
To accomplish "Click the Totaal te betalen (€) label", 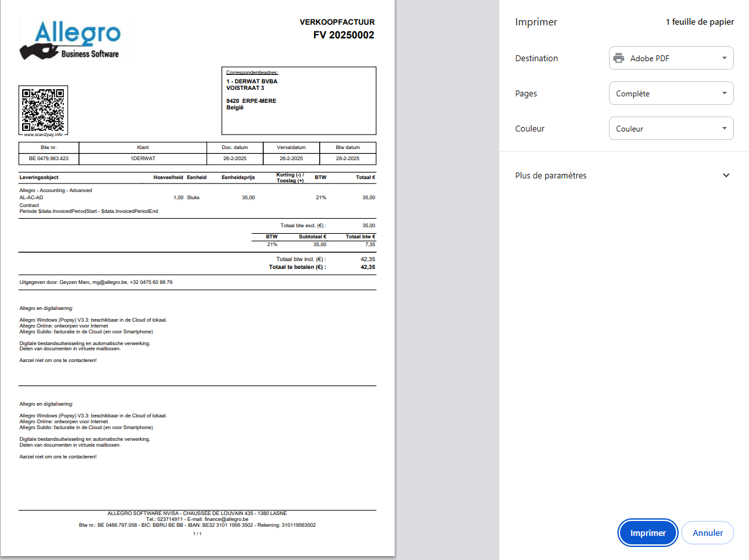I will pyautogui.click(x=297, y=268).
